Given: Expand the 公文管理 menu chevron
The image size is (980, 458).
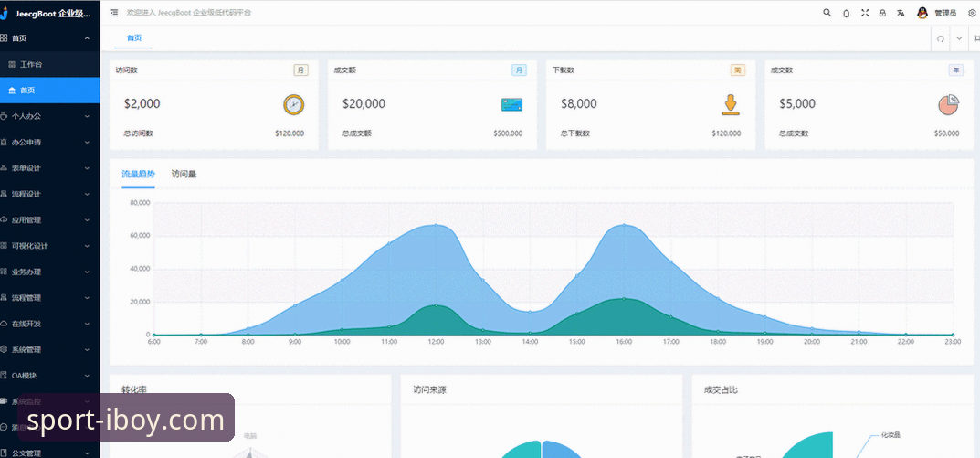Looking at the screenshot, I should pos(87,453).
